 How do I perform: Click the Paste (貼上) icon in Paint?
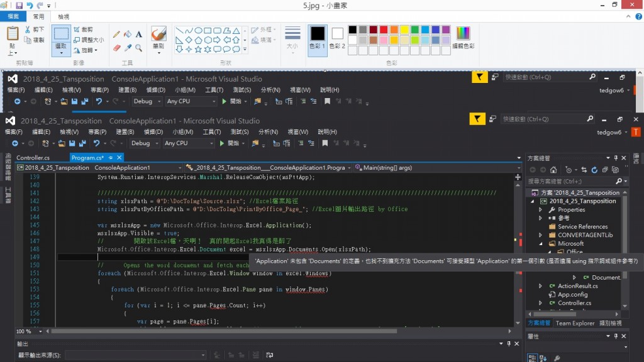(x=13, y=34)
